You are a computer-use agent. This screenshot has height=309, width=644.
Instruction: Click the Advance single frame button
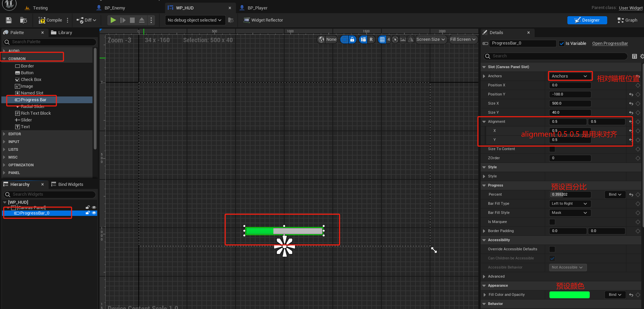[x=123, y=20]
